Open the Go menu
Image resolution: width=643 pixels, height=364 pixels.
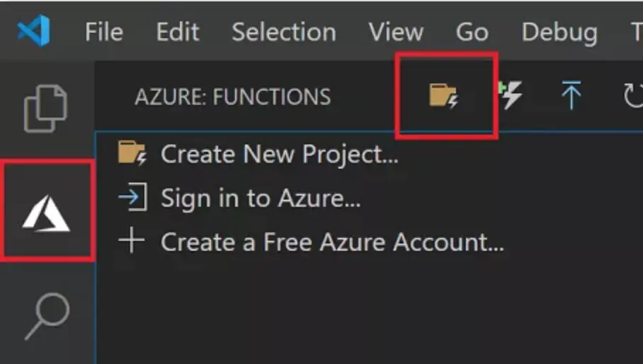[x=472, y=33]
